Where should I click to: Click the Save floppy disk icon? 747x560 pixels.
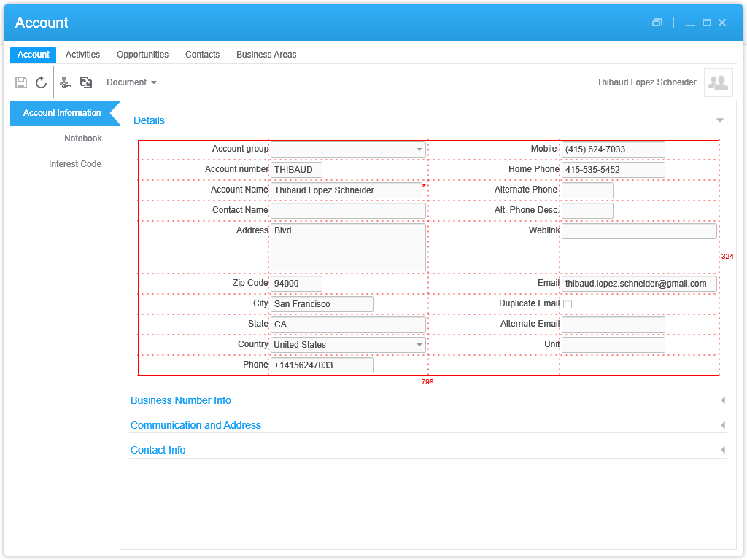pyautogui.click(x=21, y=82)
